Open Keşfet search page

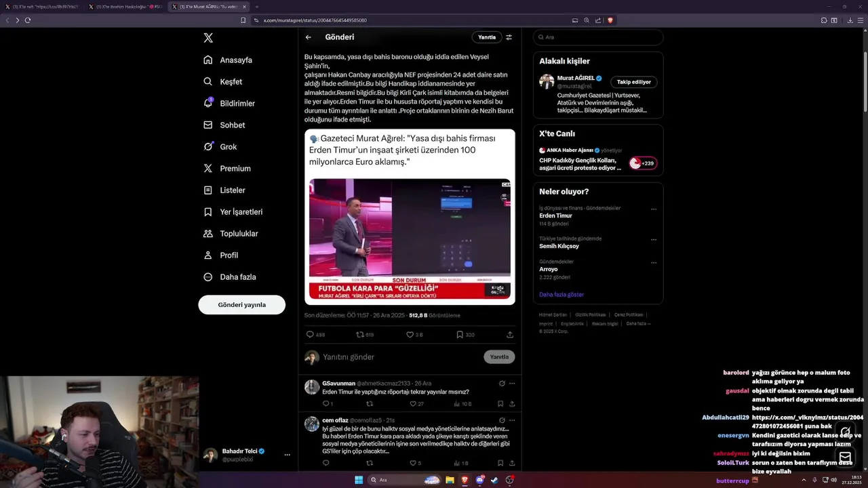pos(222,81)
